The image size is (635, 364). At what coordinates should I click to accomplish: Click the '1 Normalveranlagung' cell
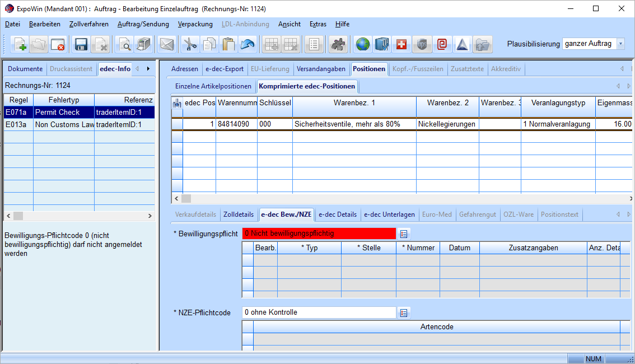click(558, 124)
